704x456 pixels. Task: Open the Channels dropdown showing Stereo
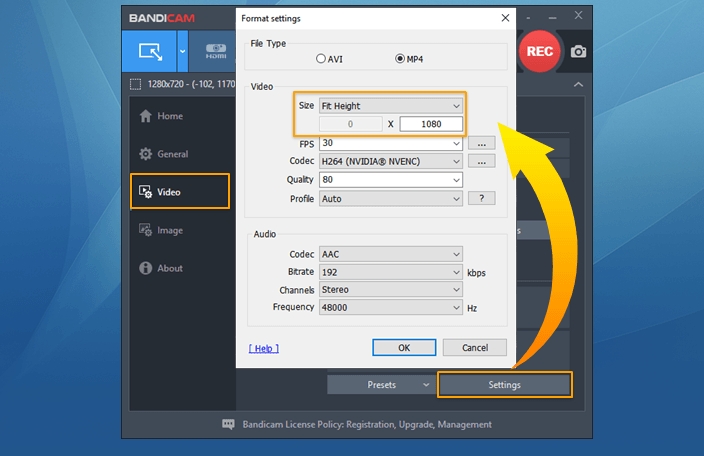click(x=391, y=289)
